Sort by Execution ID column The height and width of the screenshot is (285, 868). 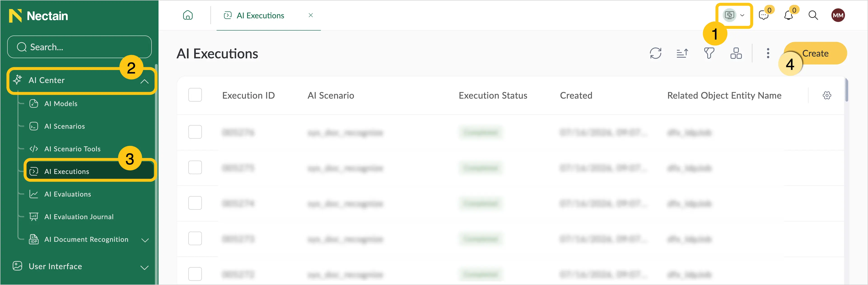click(x=248, y=95)
